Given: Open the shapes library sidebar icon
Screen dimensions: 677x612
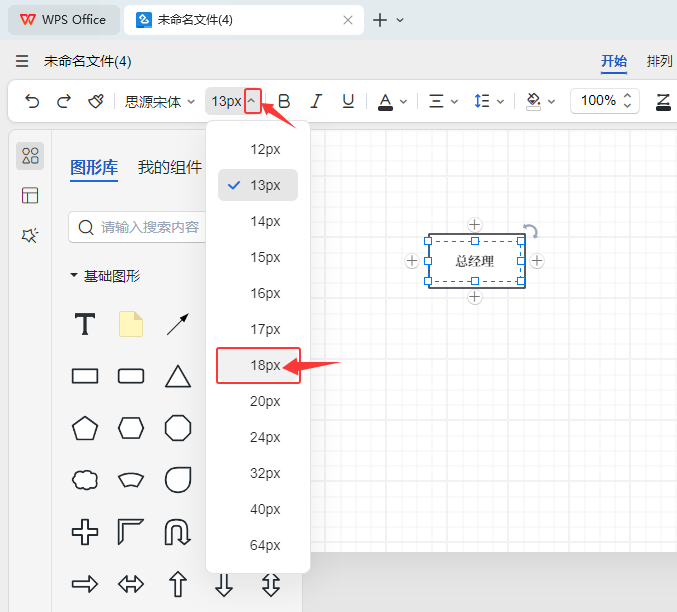Looking at the screenshot, I should [x=30, y=156].
